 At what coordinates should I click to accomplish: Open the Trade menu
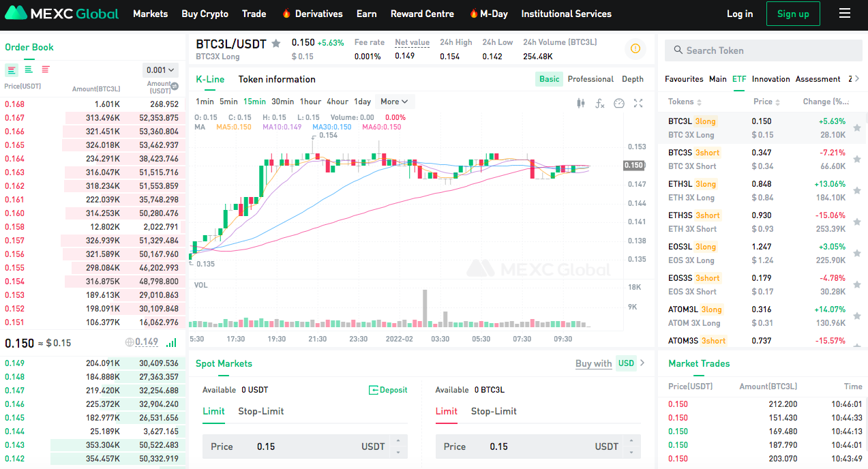[x=254, y=14]
